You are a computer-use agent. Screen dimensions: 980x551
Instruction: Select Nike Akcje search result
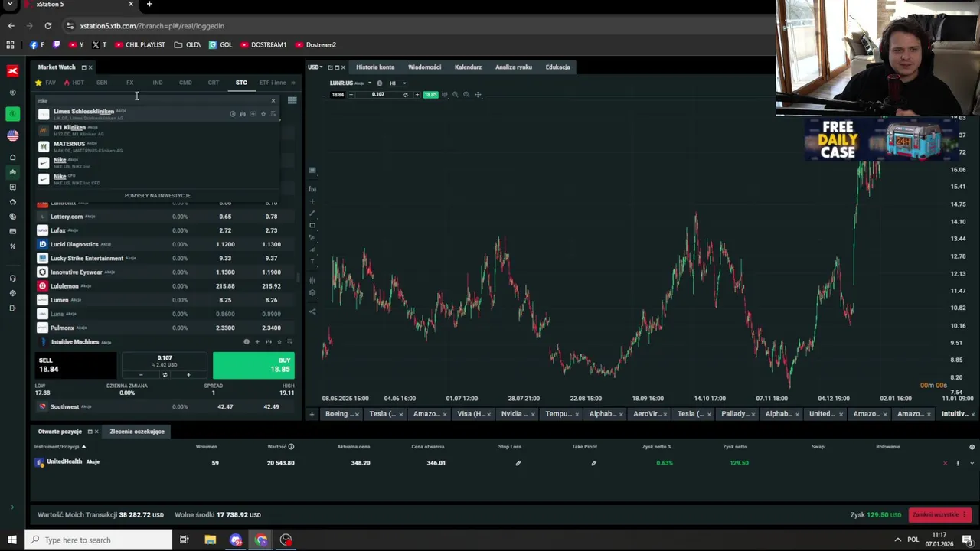pyautogui.click(x=157, y=162)
